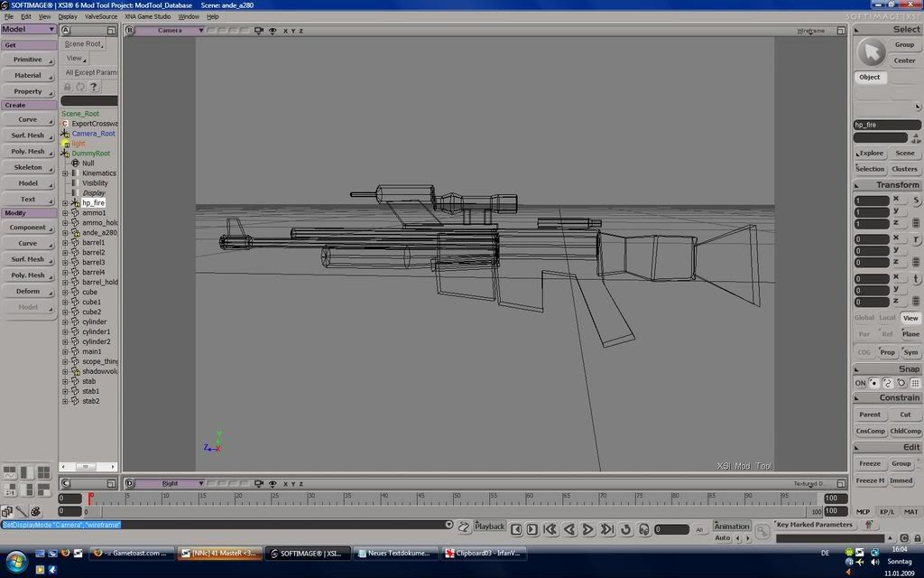The image size is (924, 578).
Task: Click the palette icon at bottom left
Action: pyautogui.click(x=35, y=511)
